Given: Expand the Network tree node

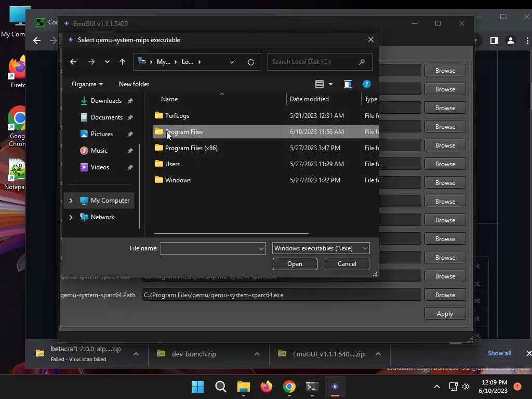Looking at the screenshot, I should 71,217.
